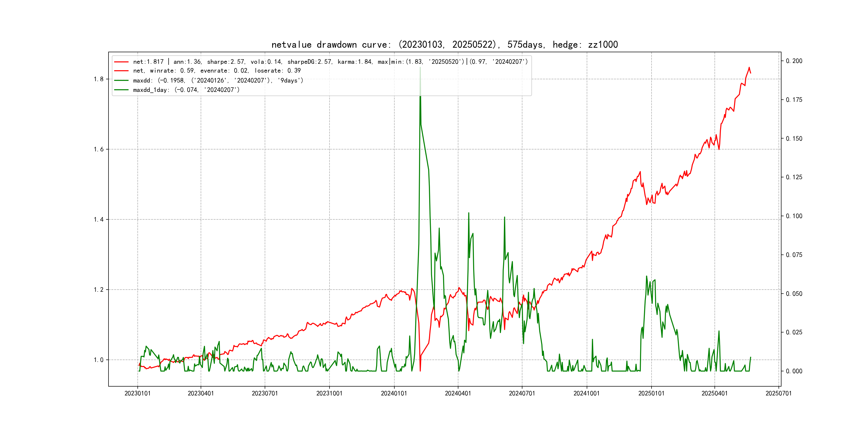868x434 pixels.
Task: Click the 1.8 left axis label
Action: [x=98, y=79]
